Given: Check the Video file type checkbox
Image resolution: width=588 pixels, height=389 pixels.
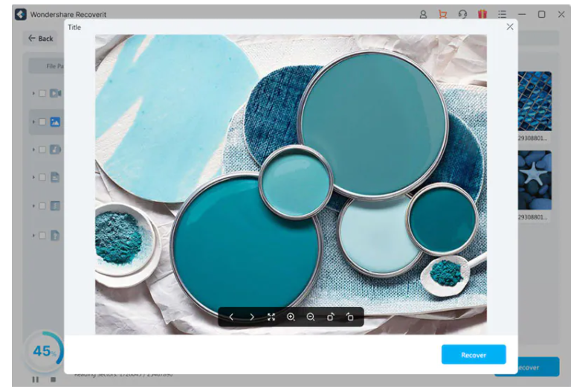Looking at the screenshot, I should (x=42, y=93).
